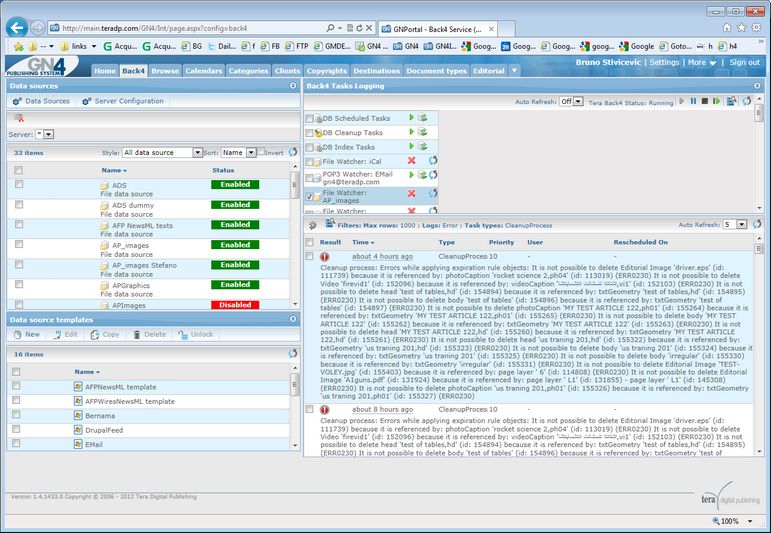Open the Calendars tab
Image resolution: width=771 pixels, height=533 pixels.
point(204,71)
